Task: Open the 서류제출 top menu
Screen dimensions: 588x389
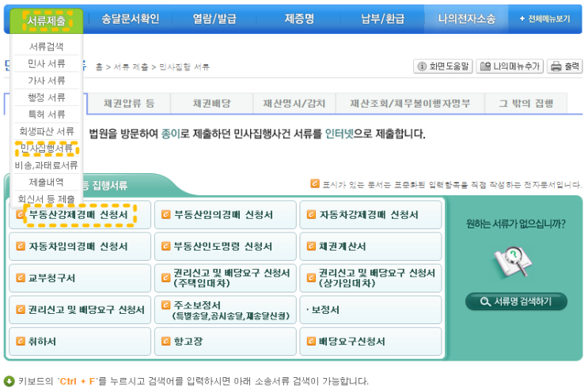Action: pyautogui.click(x=47, y=21)
